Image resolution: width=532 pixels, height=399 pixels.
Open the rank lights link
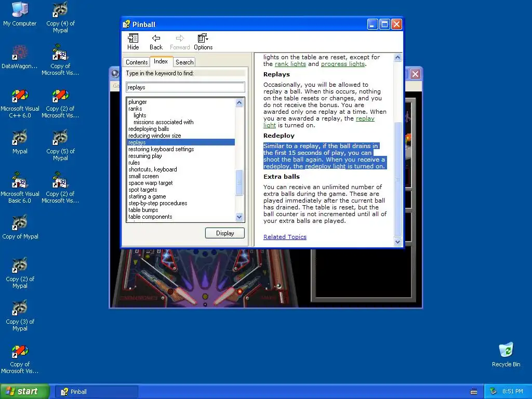point(290,64)
